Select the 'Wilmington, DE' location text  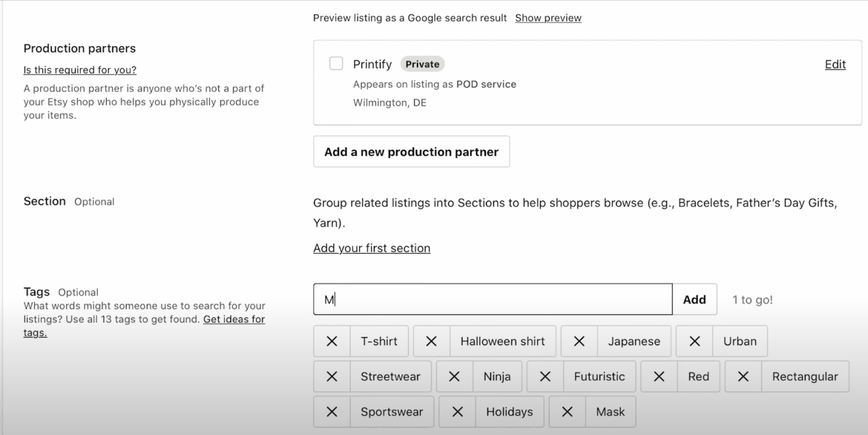click(x=389, y=102)
